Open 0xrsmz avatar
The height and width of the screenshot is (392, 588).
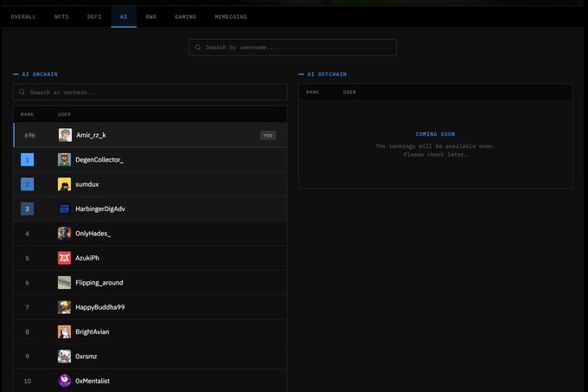point(65,357)
